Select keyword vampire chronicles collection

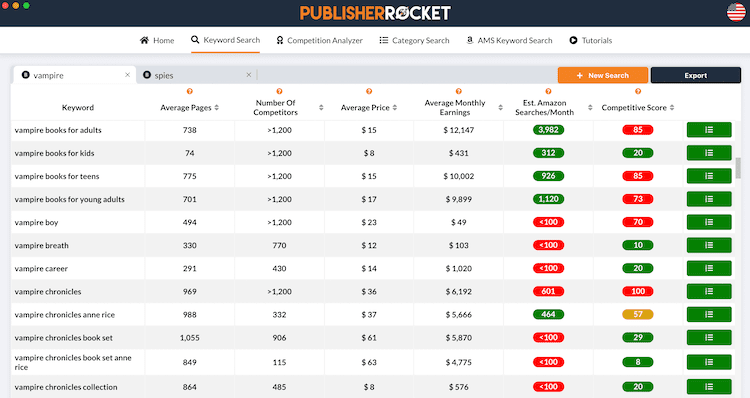click(x=66, y=387)
